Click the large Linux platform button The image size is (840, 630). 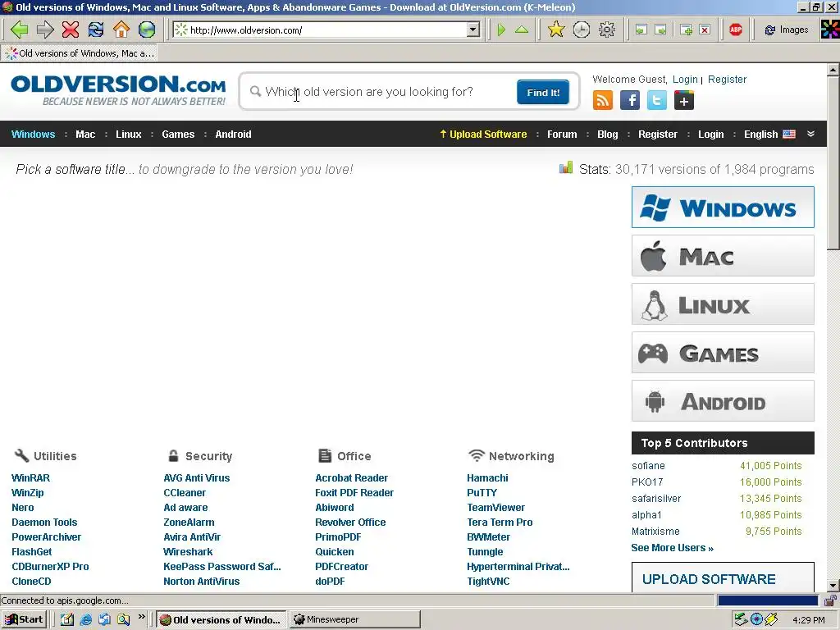[723, 304]
